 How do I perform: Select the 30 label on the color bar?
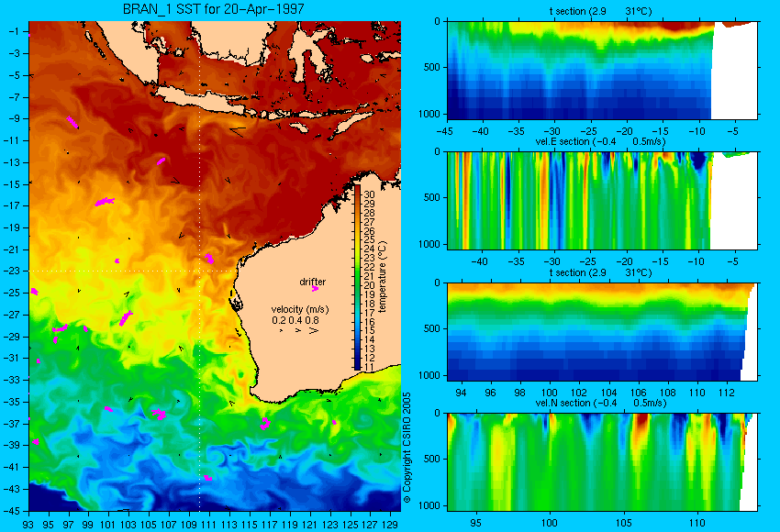(x=369, y=194)
